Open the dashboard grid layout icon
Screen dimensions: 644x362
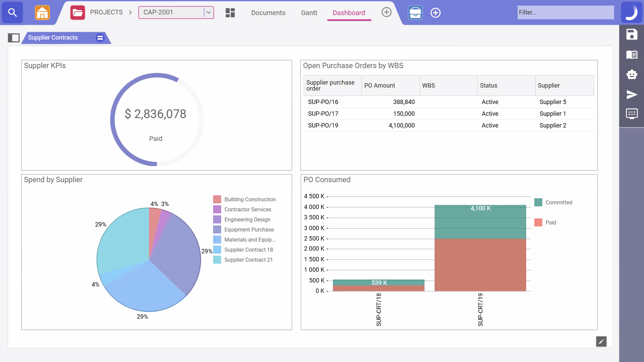pyautogui.click(x=230, y=13)
